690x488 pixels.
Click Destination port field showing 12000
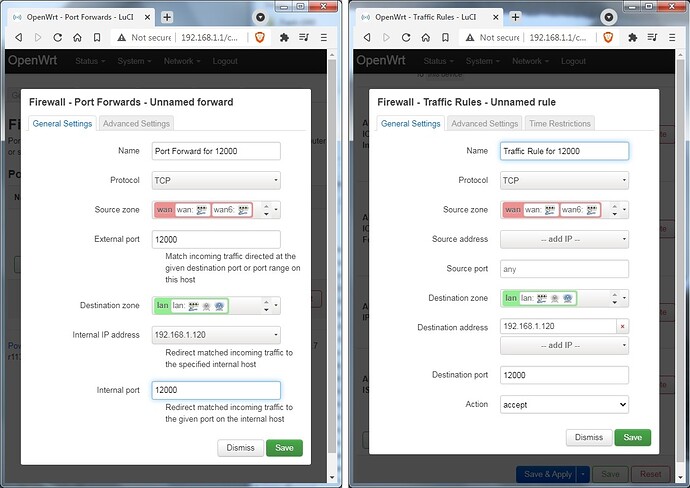tap(565, 375)
